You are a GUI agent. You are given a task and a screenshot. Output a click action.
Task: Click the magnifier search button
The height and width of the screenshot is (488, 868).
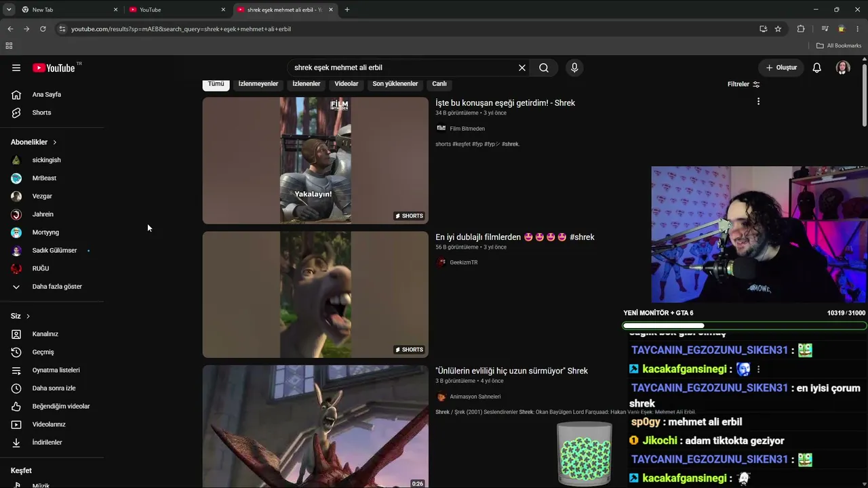click(544, 68)
